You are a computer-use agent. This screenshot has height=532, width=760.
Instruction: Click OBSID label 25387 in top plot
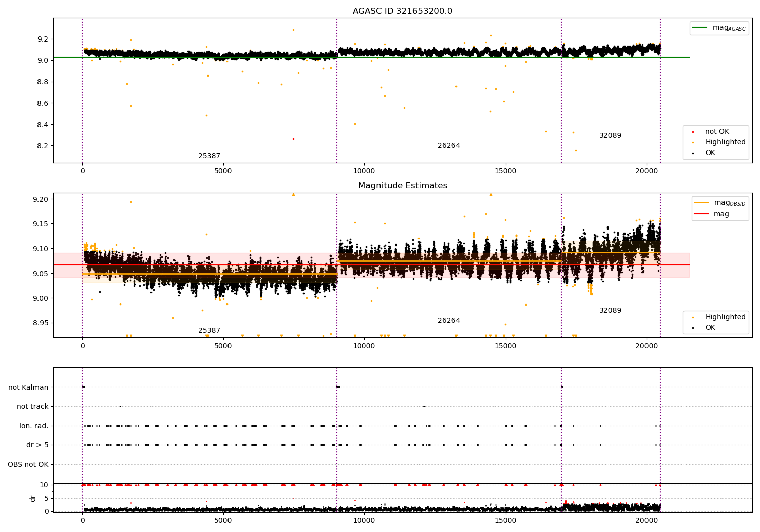point(209,156)
